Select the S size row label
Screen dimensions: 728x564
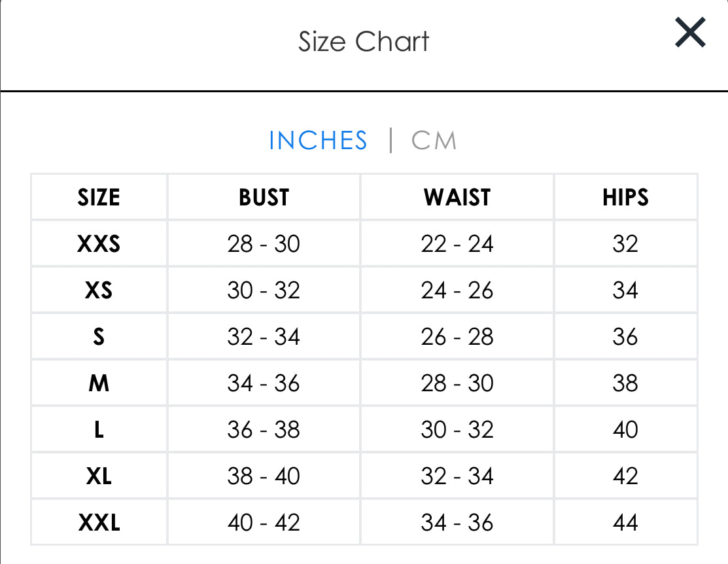click(x=99, y=337)
